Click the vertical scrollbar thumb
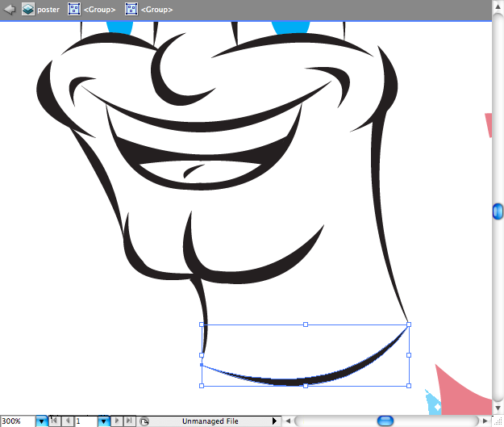504x427 pixels. 498,211
